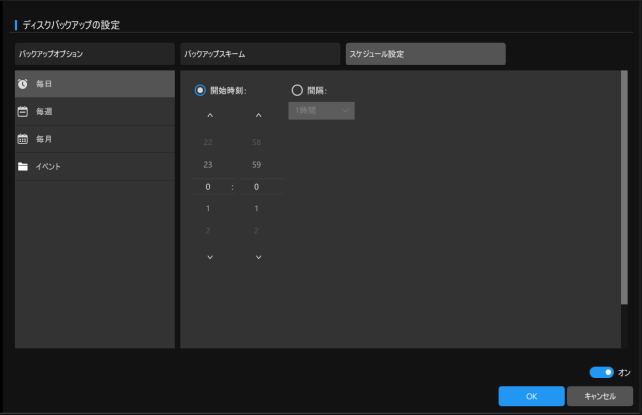Select the 毎月 schedule option

95,139
